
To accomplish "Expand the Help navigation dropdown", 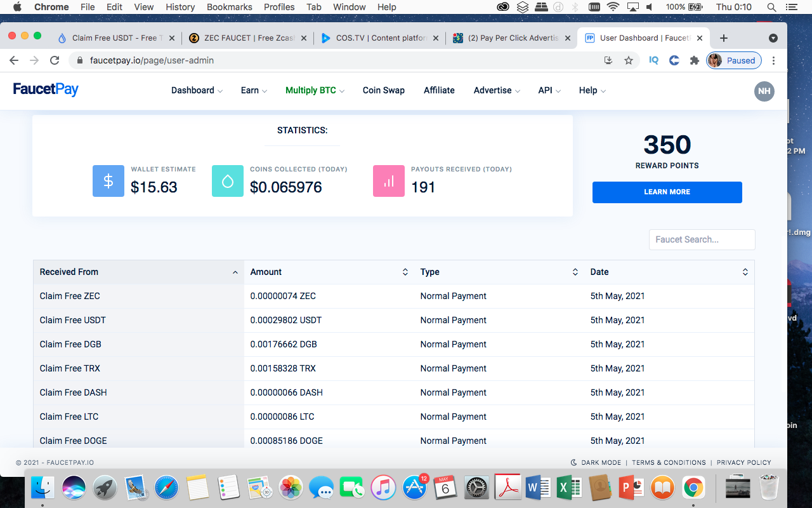I will (592, 90).
